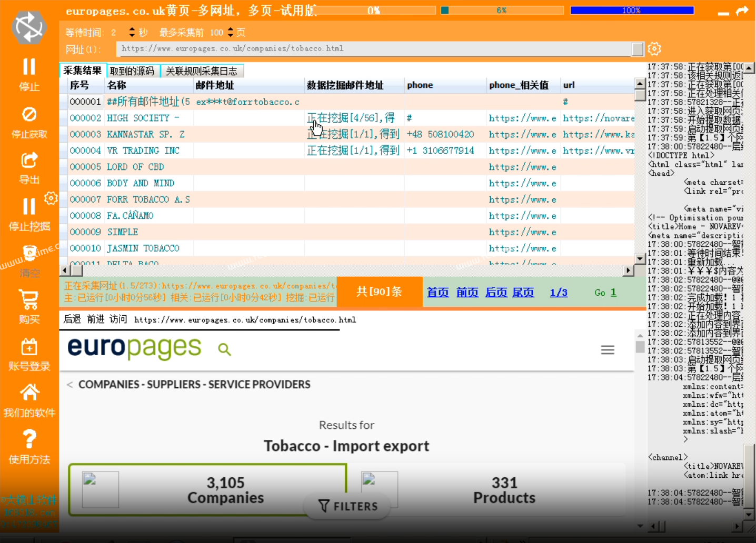Click the 1/3 page indicator link
Image resolution: width=756 pixels, height=543 pixels.
coord(559,292)
